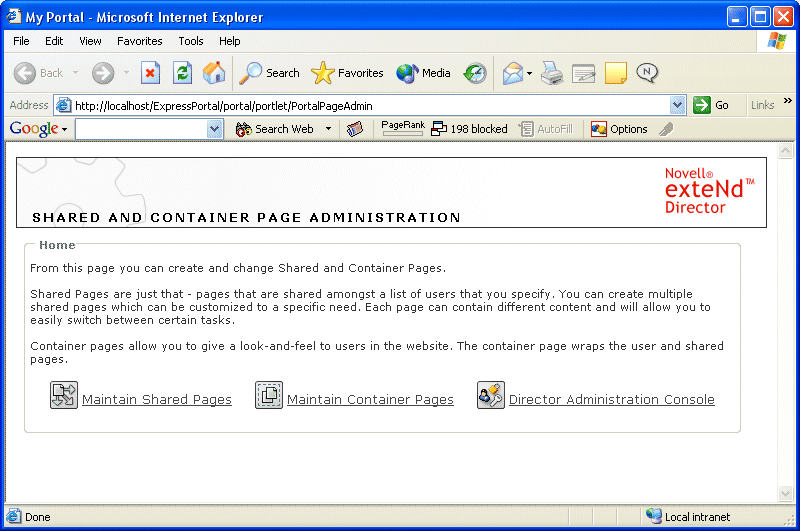Expand the Back button history dropdown
800x531 pixels.
(76, 73)
